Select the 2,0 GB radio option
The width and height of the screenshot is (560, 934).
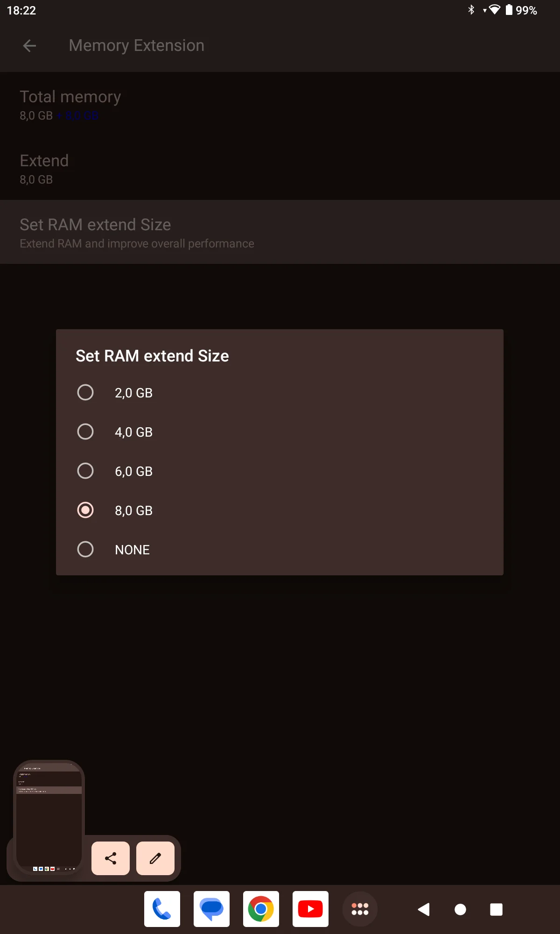(x=85, y=393)
